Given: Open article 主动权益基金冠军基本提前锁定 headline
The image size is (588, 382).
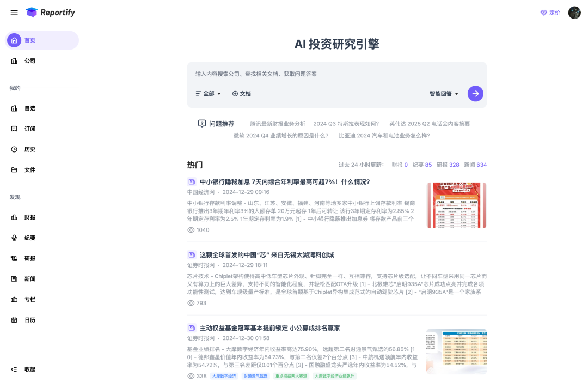Looking at the screenshot, I should tap(269, 329).
